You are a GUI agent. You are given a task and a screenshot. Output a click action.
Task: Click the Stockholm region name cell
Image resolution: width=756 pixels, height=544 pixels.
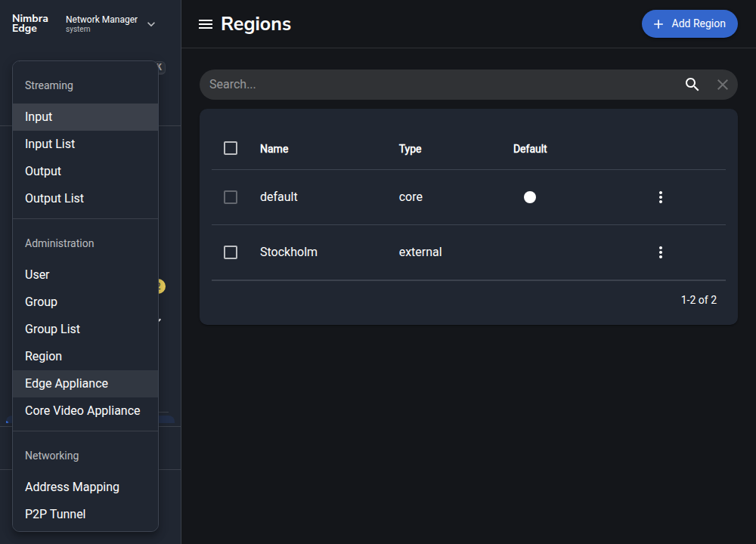pyautogui.click(x=288, y=252)
